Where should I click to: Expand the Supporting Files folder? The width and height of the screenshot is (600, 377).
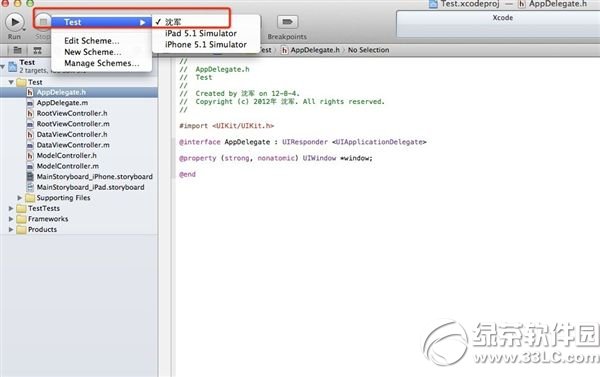coord(20,198)
